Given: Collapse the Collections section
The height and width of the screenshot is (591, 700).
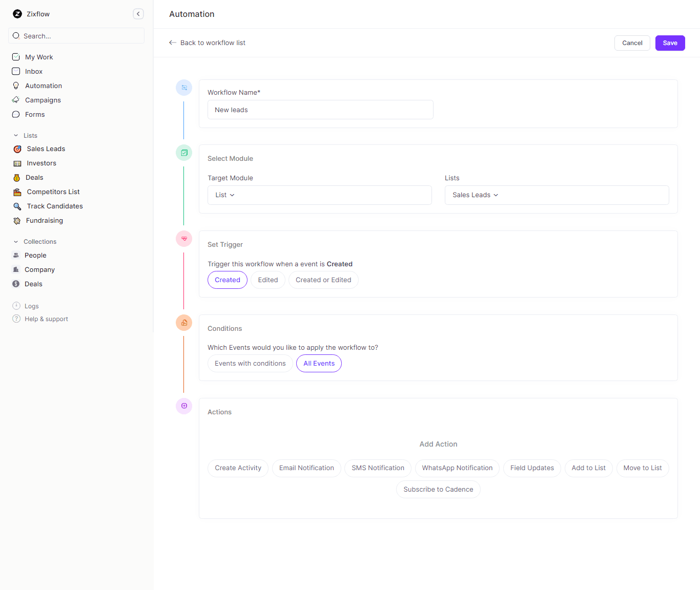Looking at the screenshot, I should tap(15, 241).
